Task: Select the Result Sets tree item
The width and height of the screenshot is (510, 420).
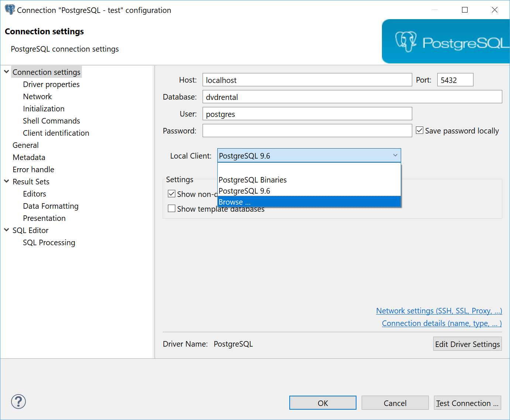Action: (31, 181)
